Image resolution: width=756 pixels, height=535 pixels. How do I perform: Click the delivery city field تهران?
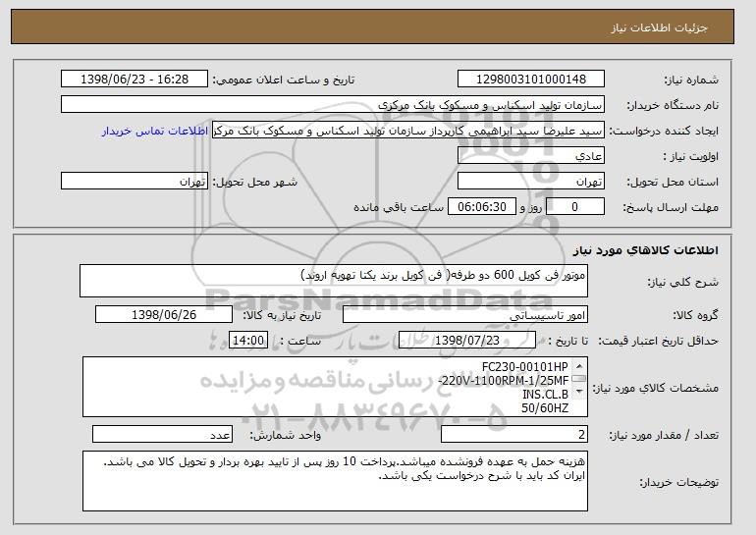click(x=135, y=182)
